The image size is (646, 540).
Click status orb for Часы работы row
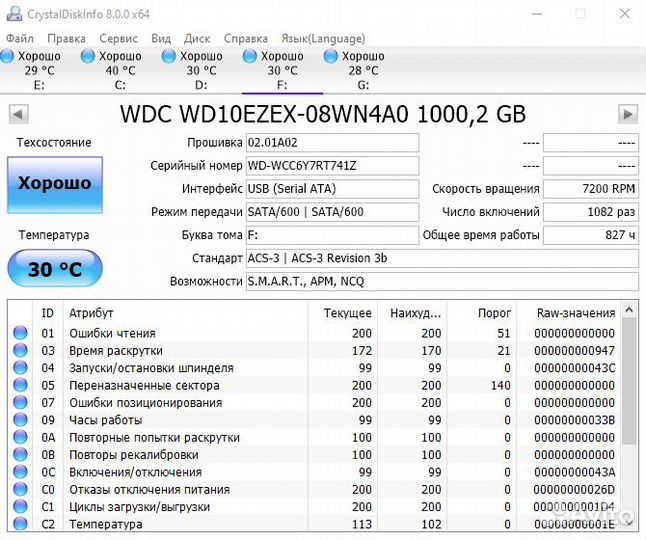pyautogui.click(x=20, y=420)
